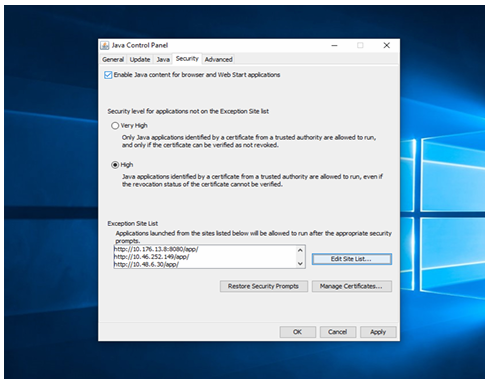Toggle Enable Java content for browser checkbox

click(x=108, y=75)
